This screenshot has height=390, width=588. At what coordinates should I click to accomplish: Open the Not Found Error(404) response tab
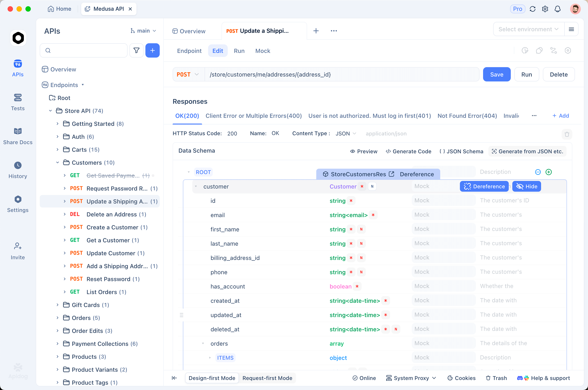click(467, 116)
